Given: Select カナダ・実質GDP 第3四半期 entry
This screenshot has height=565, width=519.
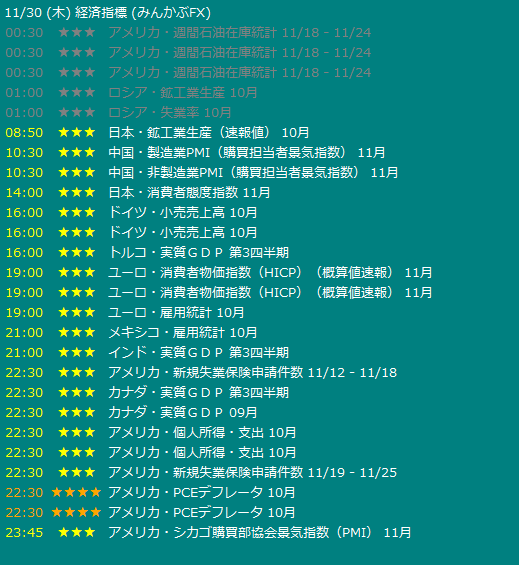Looking at the screenshot, I should pos(199,392).
